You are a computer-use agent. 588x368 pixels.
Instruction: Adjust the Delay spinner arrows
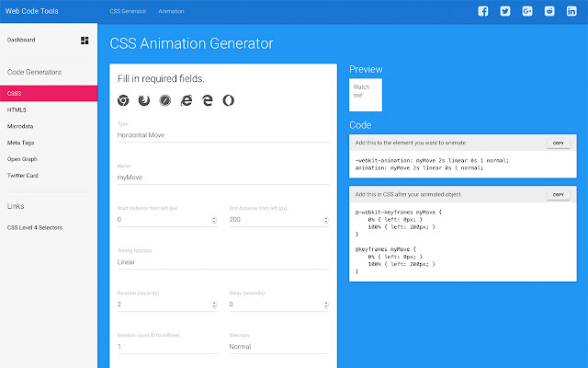tap(326, 305)
